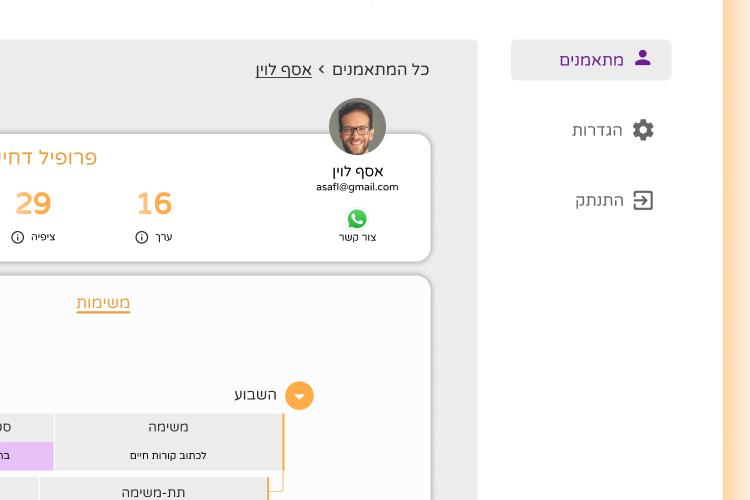Open the משימות tab
Image resolution: width=750 pixels, height=500 pixels.
pyautogui.click(x=103, y=303)
